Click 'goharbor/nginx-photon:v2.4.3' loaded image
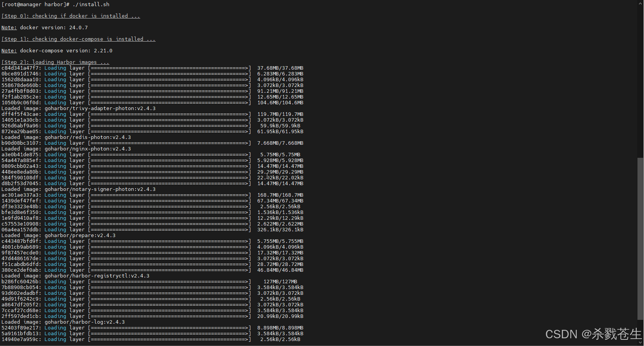The width and height of the screenshot is (644, 346). point(88,149)
